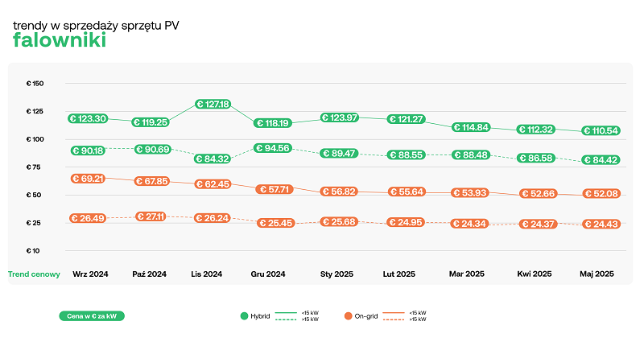The width and height of the screenshot is (644, 342).
Task: Click the € 84.32 data label
Action: click(213, 159)
